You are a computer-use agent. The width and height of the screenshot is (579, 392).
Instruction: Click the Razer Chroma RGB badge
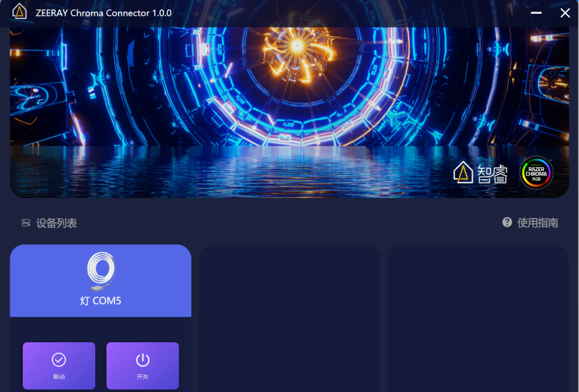[x=536, y=173]
